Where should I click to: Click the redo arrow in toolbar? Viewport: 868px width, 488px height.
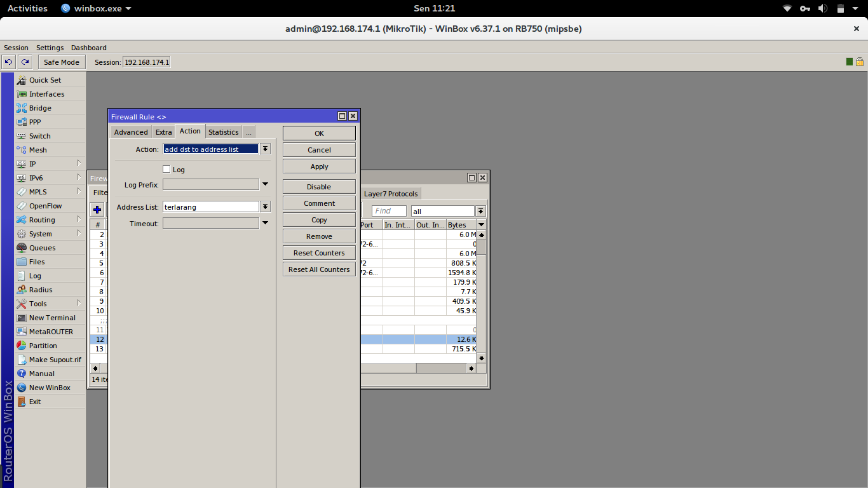click(25, 62)
